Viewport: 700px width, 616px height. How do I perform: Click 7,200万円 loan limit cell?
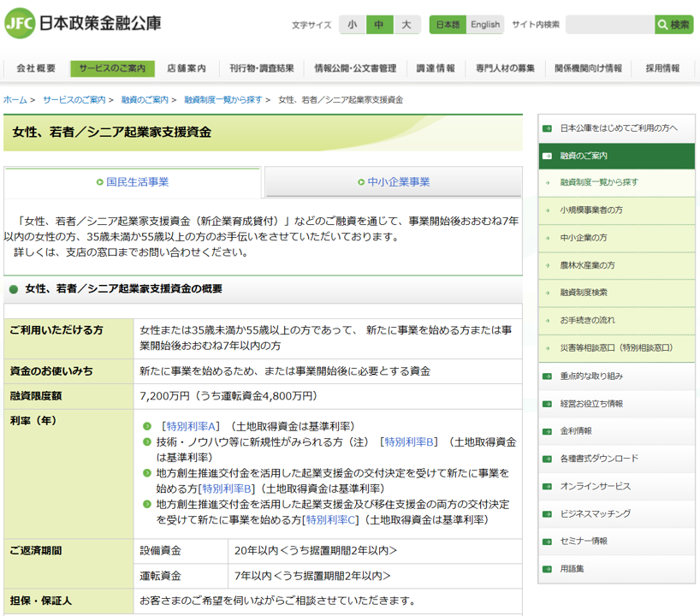click(x=328, y=396)
